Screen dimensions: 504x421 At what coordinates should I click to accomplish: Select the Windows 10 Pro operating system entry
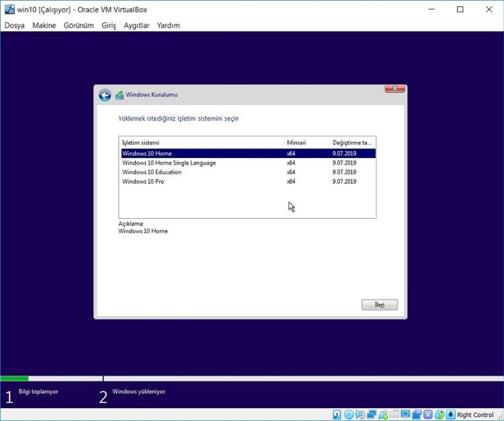tap(143, 181)
